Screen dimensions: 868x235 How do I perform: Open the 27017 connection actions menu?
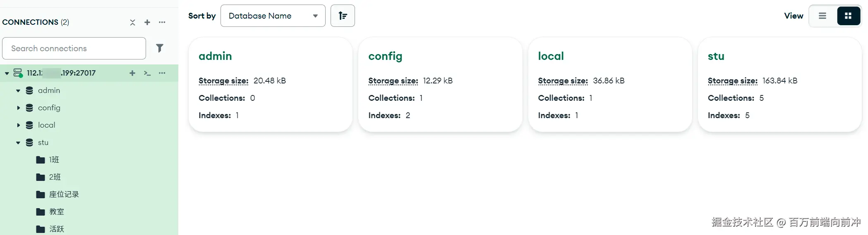[162, 73]
